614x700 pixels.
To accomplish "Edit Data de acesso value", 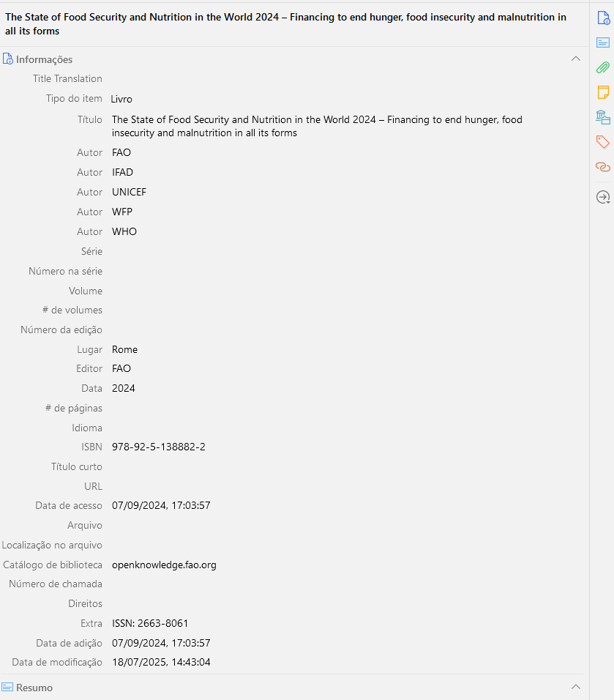I will (161, 505).
